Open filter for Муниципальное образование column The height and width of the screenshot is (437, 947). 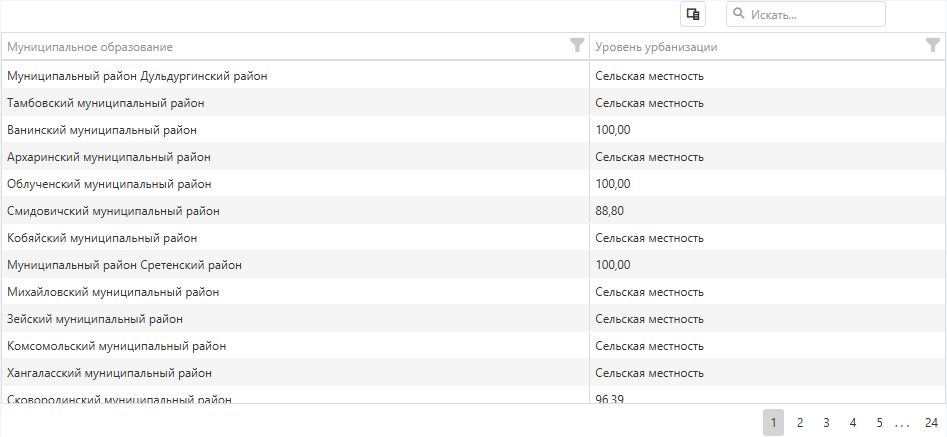576,45
